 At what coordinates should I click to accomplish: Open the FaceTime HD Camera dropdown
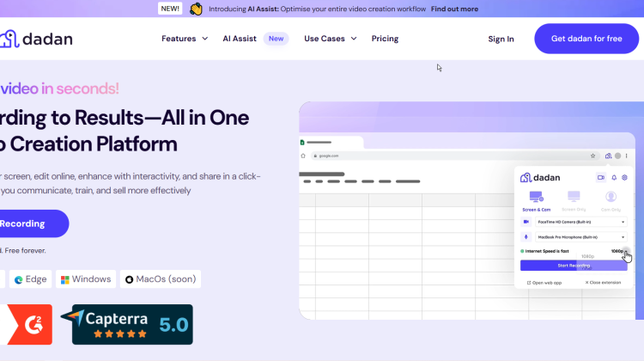point(581,222)
